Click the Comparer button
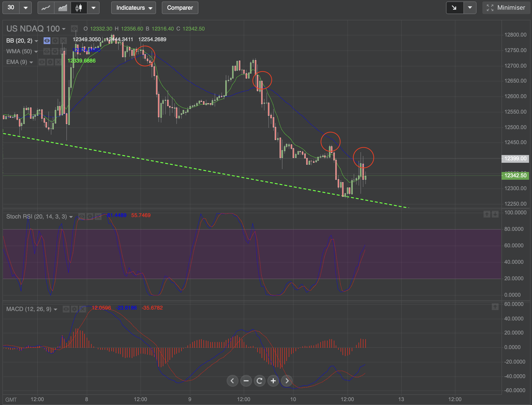532x405 pixels. pos(180,8)
